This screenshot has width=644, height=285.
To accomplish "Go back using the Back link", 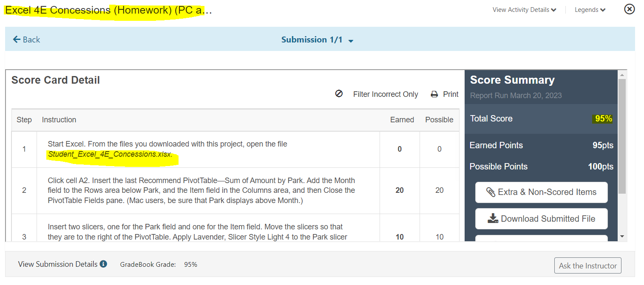I will pyautogui.click(x=26, y=40).
